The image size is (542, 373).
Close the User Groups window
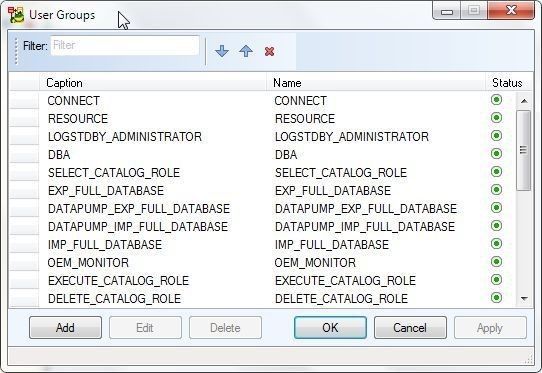pos(511,10)
